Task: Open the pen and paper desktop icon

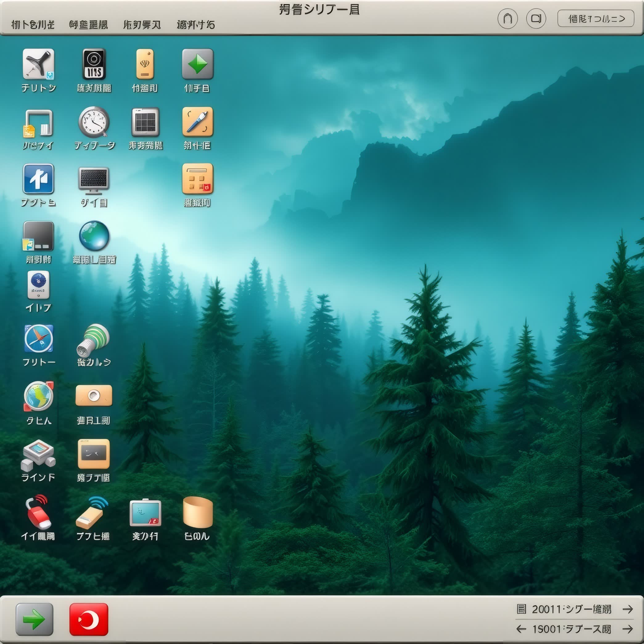Action: pyautogui.click(x=198, y=122)
